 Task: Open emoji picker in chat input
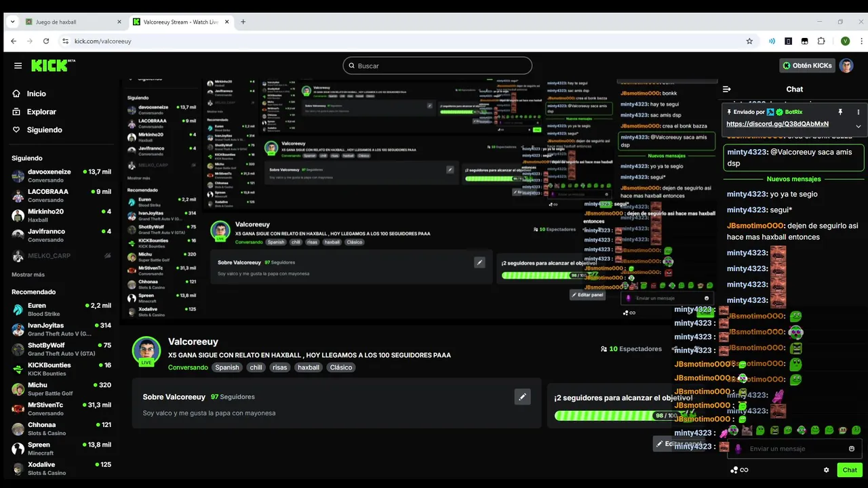point(852,449)
